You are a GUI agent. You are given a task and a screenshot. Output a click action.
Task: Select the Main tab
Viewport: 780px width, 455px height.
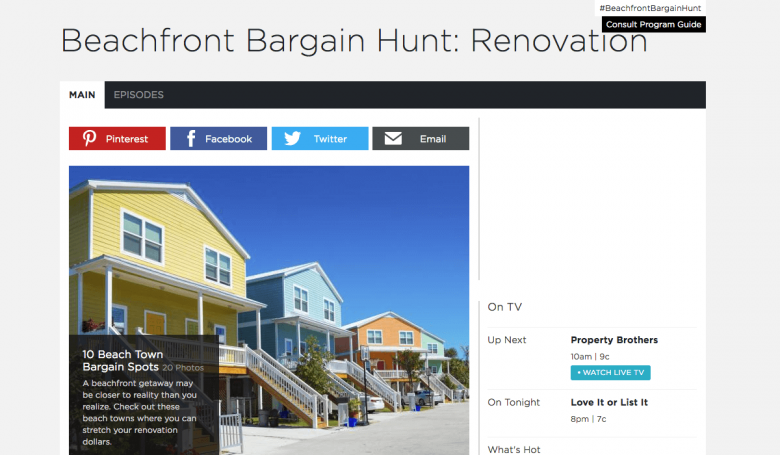coord(82,94)
